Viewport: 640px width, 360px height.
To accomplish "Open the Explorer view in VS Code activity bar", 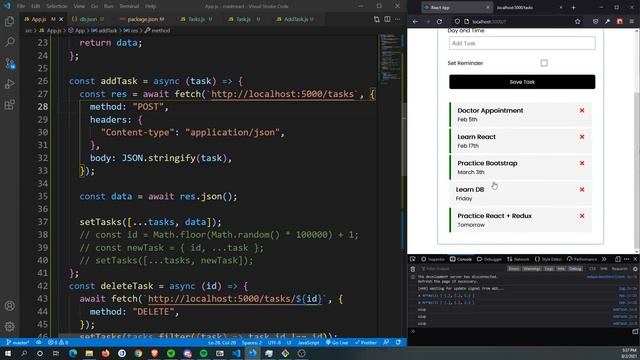I will (9, 21).
